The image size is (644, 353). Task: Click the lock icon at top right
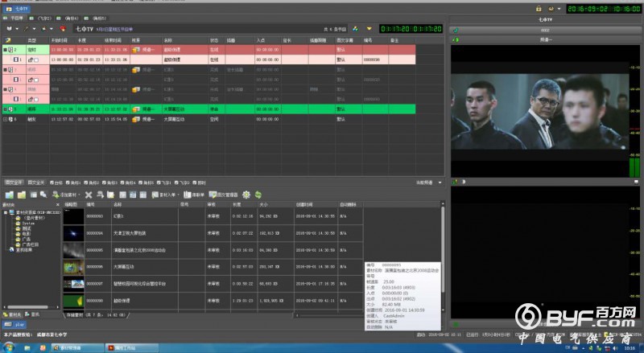point(539,8)
